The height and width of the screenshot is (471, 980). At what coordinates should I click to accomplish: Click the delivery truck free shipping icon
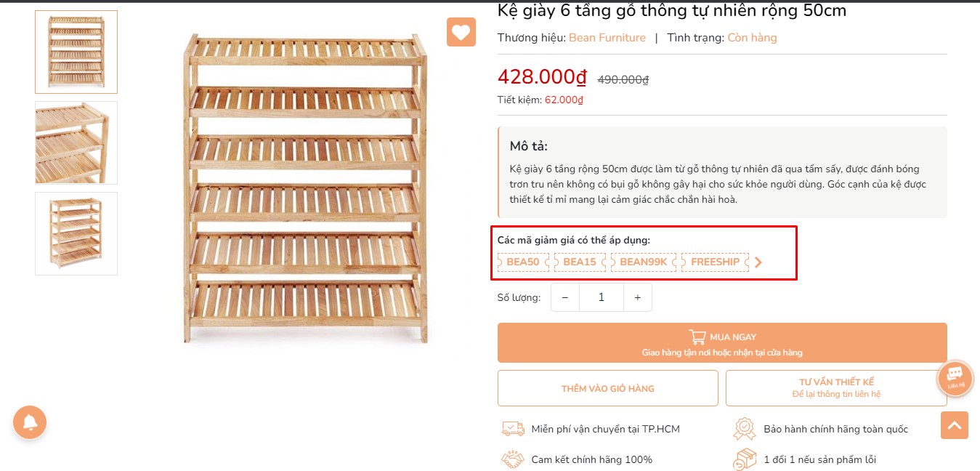(x=513, y=429)
